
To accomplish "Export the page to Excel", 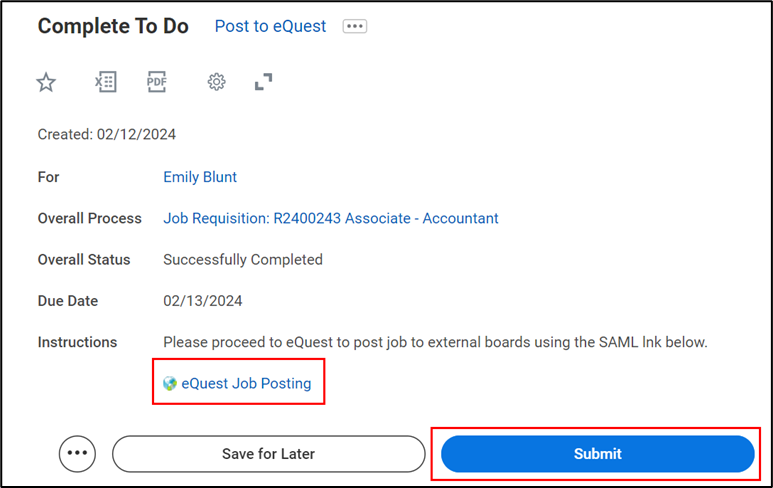I will (x=105, y=83).
